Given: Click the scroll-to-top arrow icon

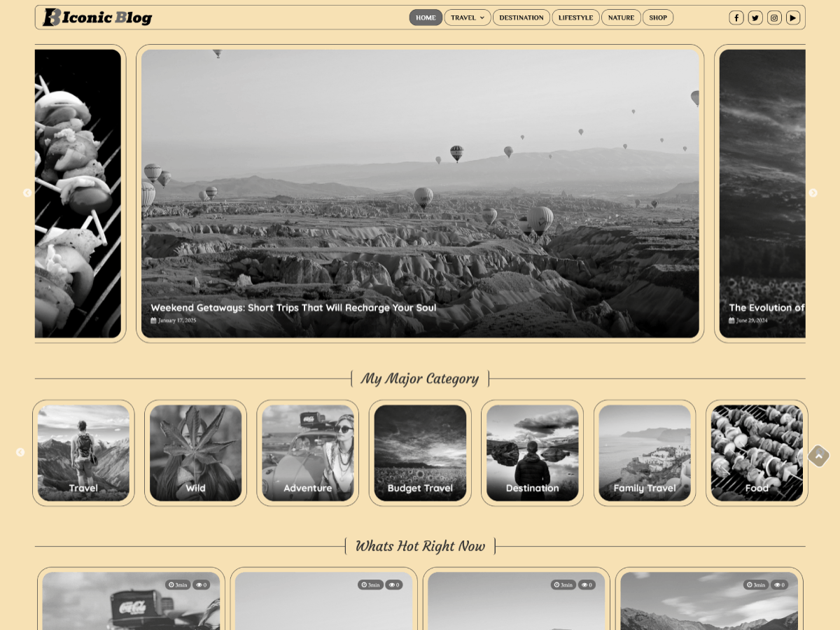Looking at the screenshot, I should coord(818,456).
